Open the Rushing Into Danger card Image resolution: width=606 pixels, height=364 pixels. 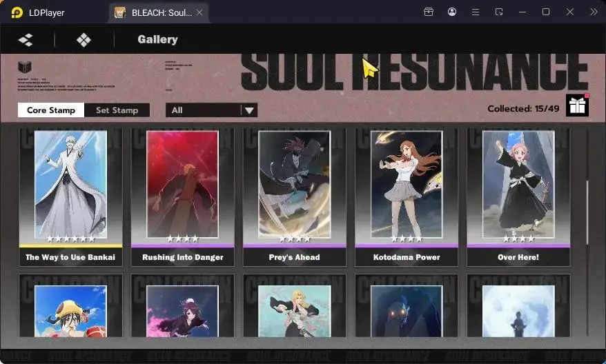coord(182,197)
